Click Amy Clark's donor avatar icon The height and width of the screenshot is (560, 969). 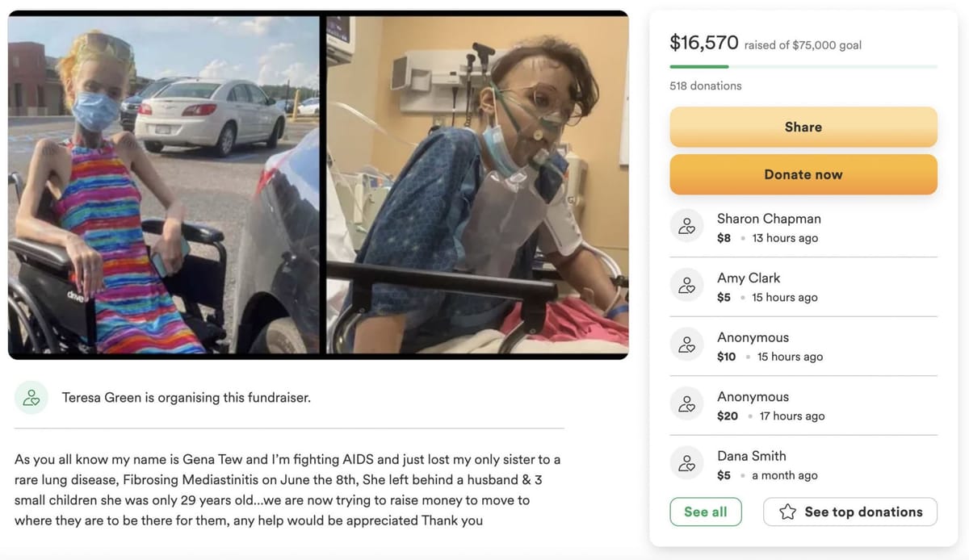pos(686,285)
